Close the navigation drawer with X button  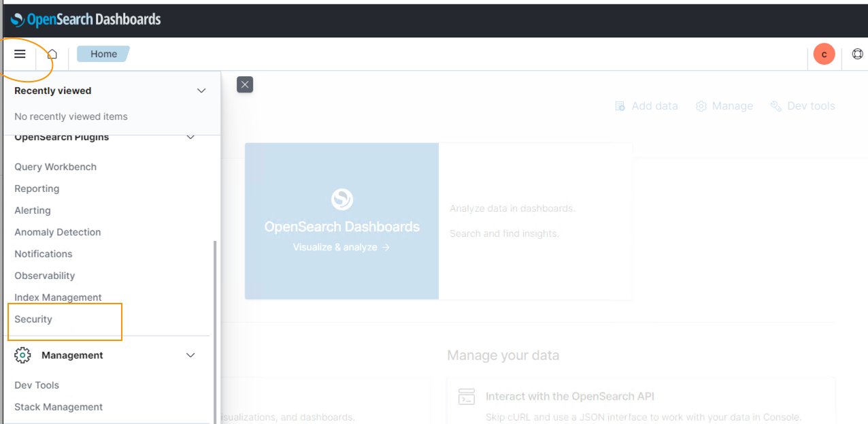click(x=245, y=84)
